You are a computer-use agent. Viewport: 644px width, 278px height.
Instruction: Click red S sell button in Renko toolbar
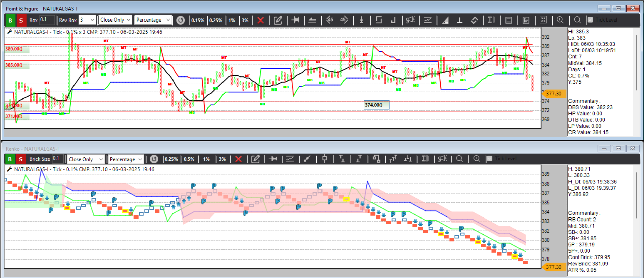[x=21, y=159]
